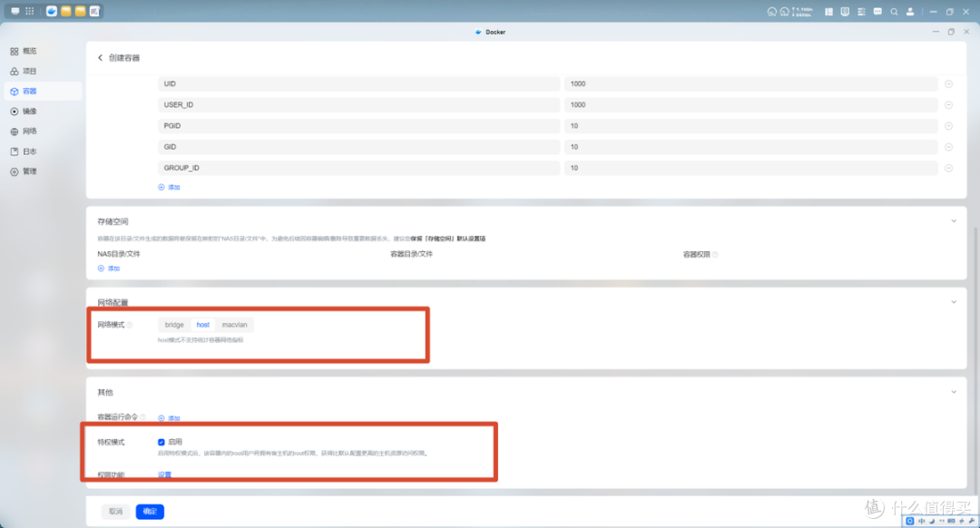Click the blue 确定 confirm button
This screenshot has width=980, height=528.
150,511
